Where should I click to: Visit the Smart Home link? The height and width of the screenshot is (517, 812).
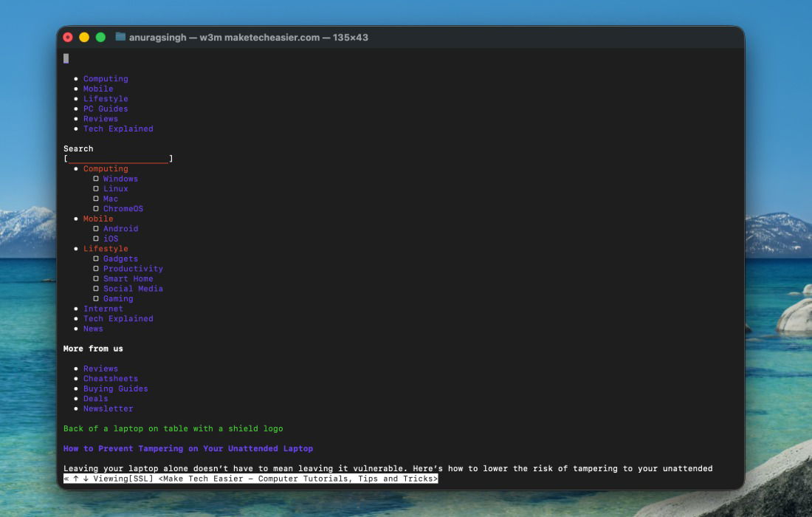pyautogui.click(x=128, y=278)
